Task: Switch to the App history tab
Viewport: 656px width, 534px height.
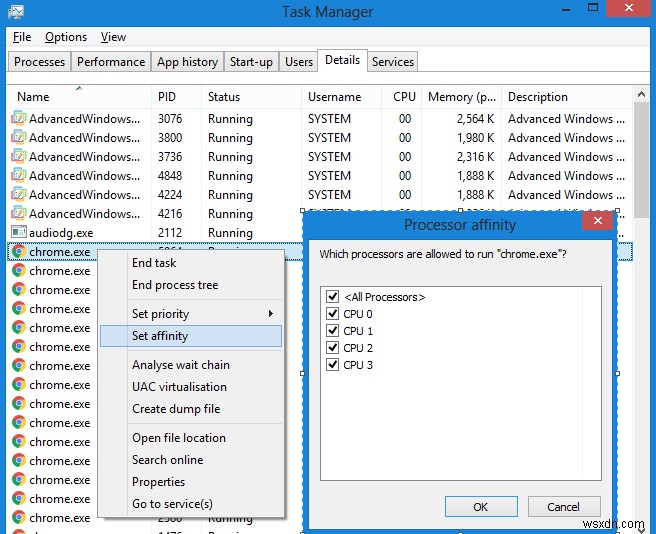Action: (x=187, y=62)
